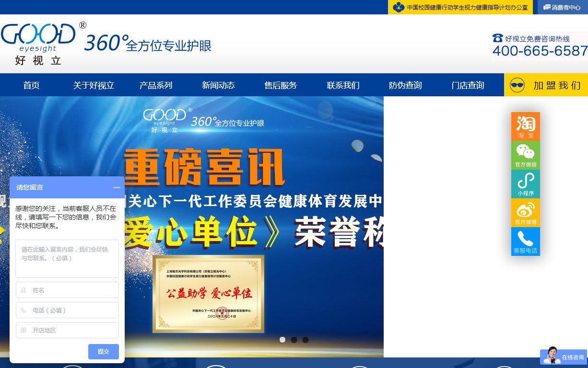Focus the 姓名 name field
The image size is (588, 368).
(67, 290)
